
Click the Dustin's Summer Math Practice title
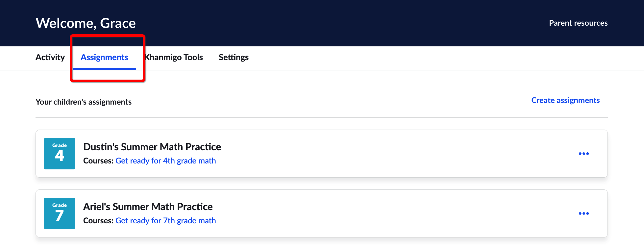coord(152,147)
